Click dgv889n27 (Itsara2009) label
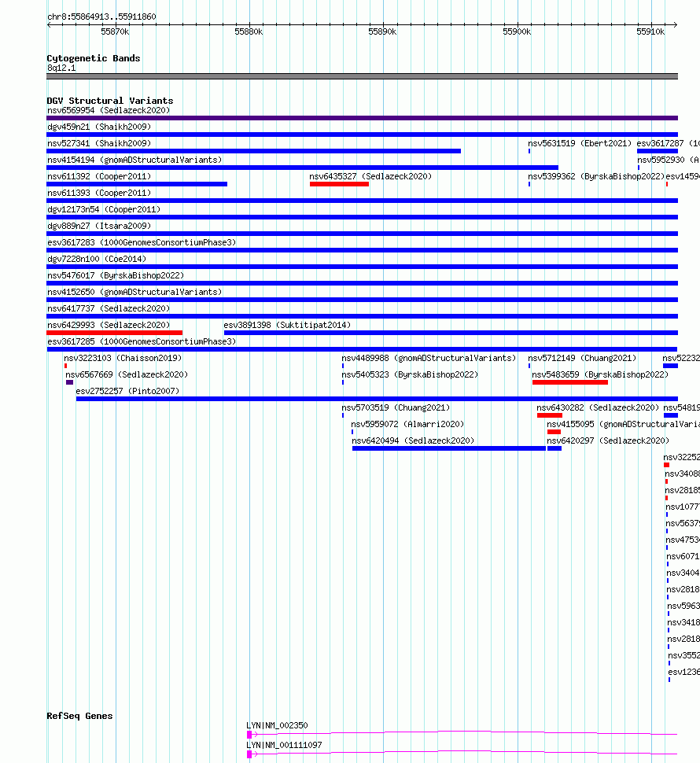The height and width of the screenshot is (763, 700). click(x=99, y=227)
